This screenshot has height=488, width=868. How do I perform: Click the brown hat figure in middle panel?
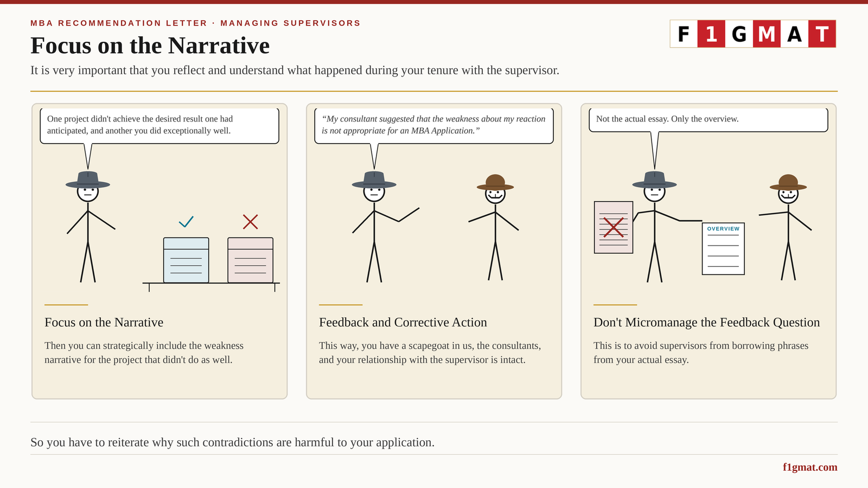click(x=494, y=227)
